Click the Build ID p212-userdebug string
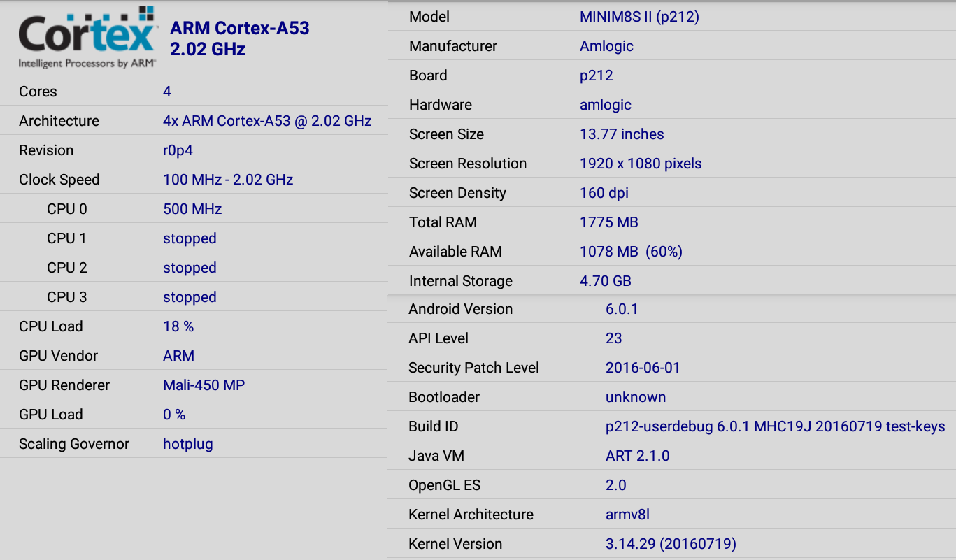The height and width of the screenshot is (560, 956). click(x=776, y=426)
